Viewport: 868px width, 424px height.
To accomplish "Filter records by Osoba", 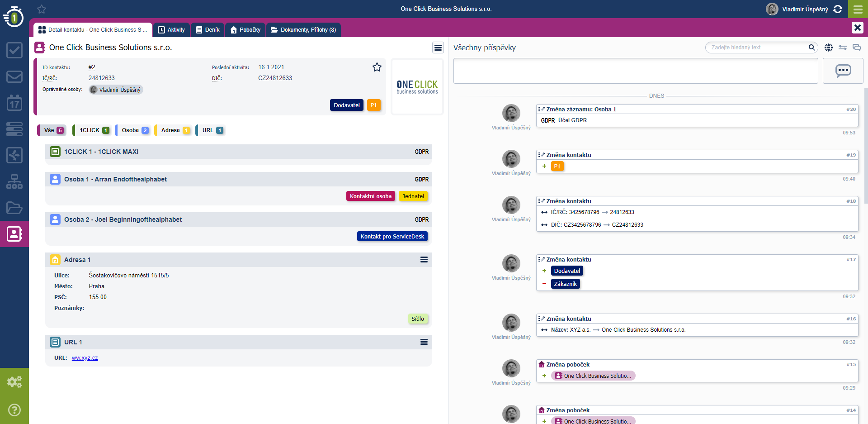I will pyautogui.click(x=132, y=130).
